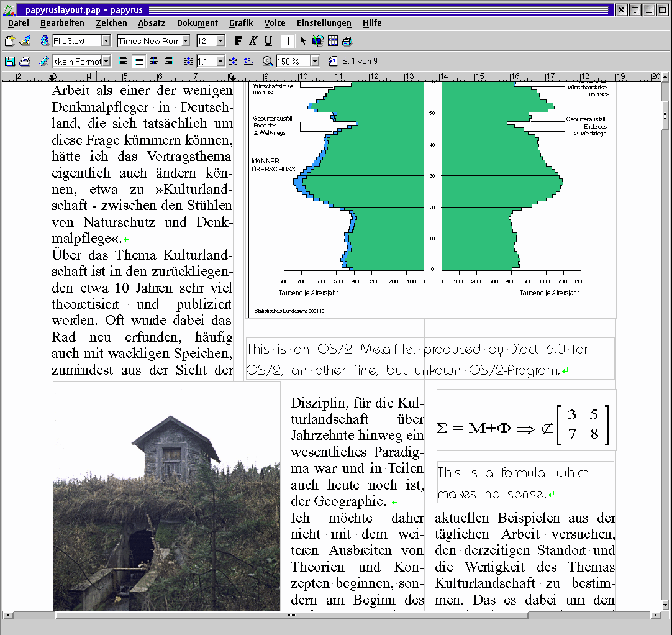Open the Grafik menu

click(241, 23)
